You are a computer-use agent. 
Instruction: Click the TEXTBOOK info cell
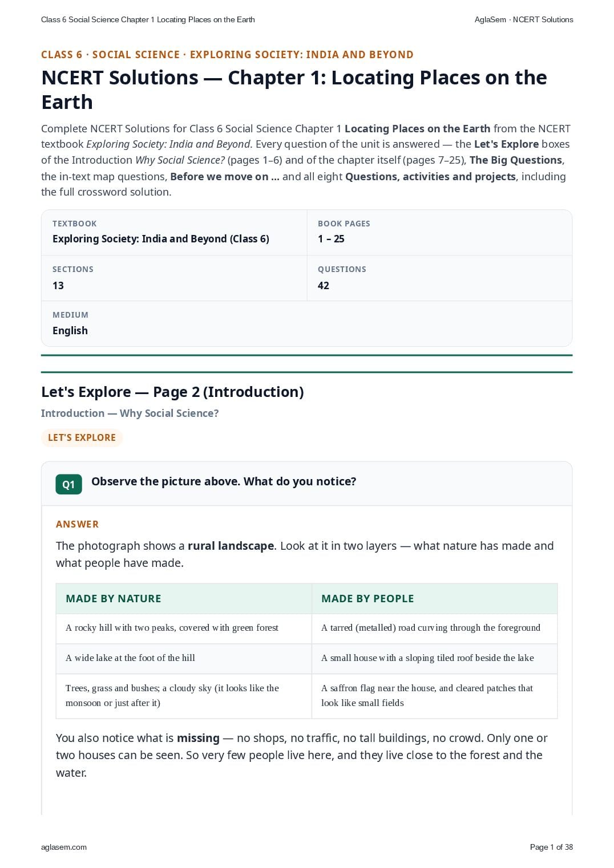[174, 232]
